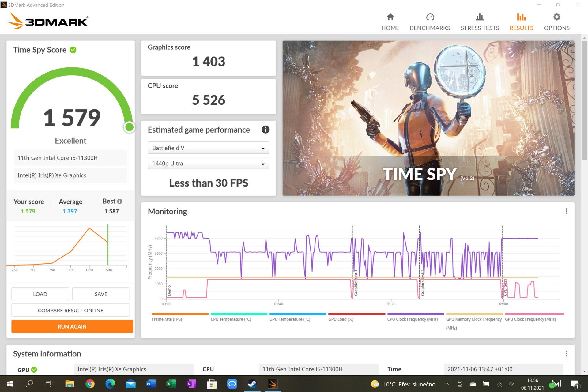Viewport: 588px width, 392px height.
Task: Open the Windows Start menu
Action: click(9, 384)
